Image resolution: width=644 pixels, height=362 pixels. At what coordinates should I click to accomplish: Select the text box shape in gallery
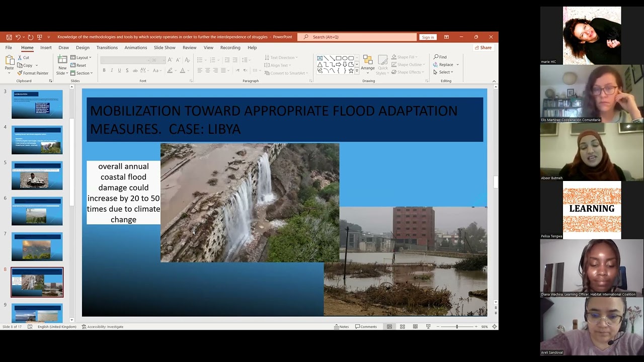319,58
